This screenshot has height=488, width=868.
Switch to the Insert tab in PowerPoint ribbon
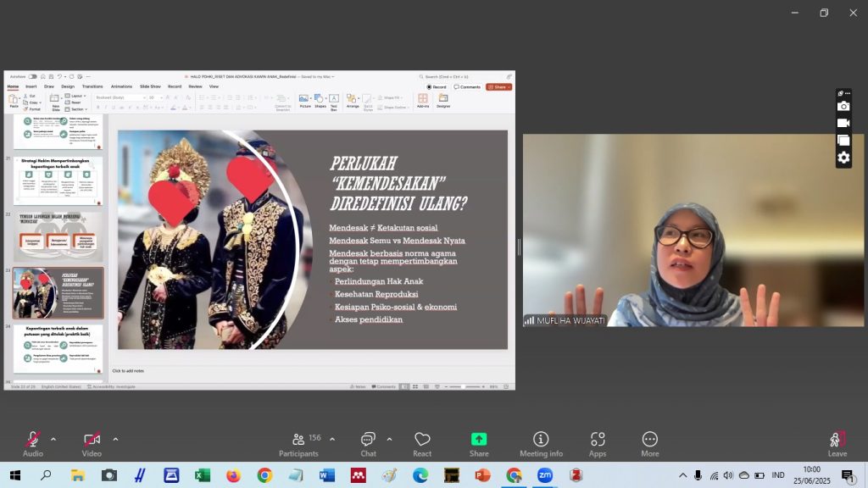click(x=31, y=86)
